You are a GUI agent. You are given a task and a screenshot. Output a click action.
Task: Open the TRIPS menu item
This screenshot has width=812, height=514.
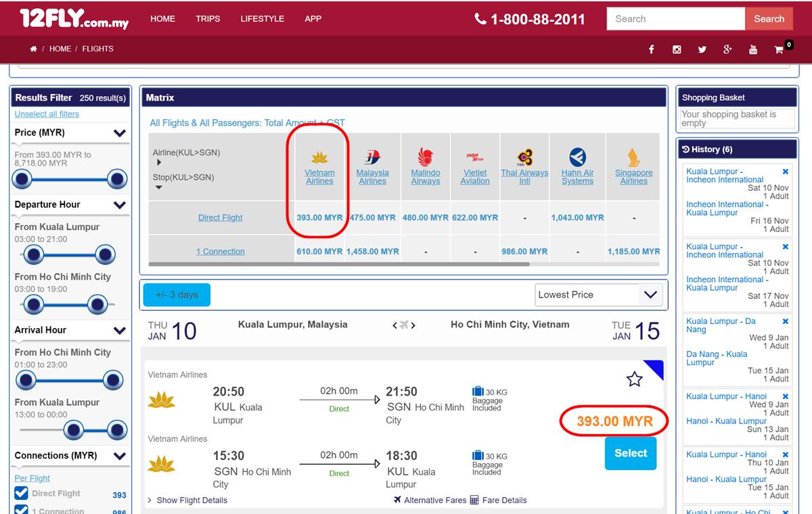tap(208, 19)
